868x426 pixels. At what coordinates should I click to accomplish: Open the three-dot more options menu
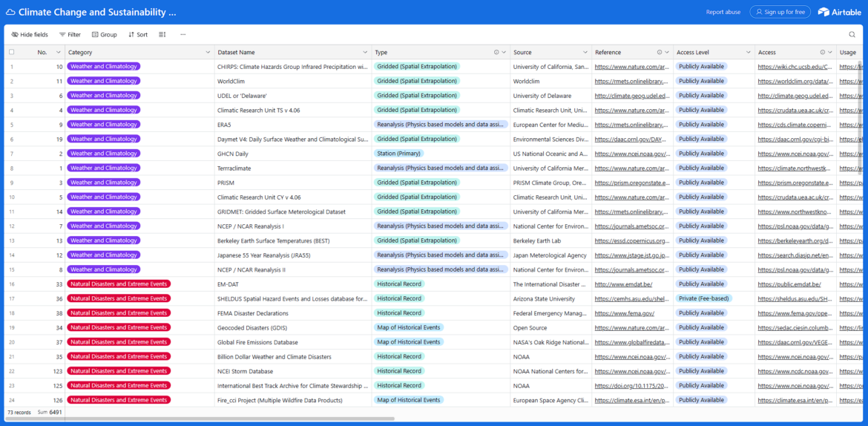point(183,34)
